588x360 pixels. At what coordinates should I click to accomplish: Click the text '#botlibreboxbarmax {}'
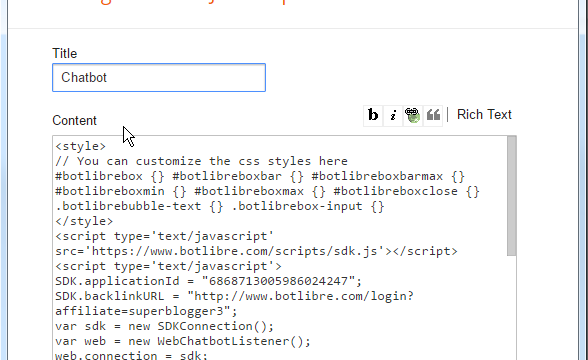[x=388, y=176]
